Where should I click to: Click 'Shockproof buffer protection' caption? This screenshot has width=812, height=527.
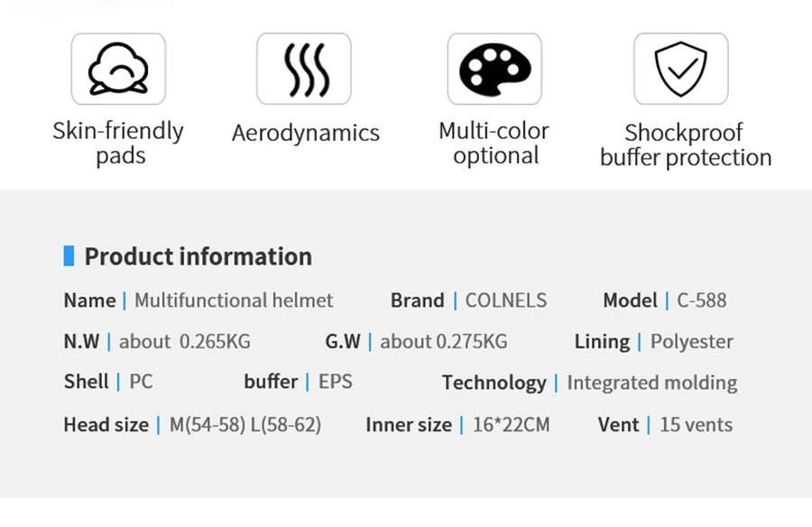pos(685,144)
